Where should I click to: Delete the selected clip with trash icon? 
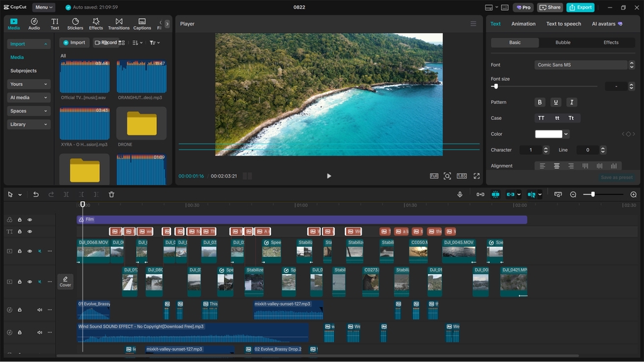click(111, 194)
